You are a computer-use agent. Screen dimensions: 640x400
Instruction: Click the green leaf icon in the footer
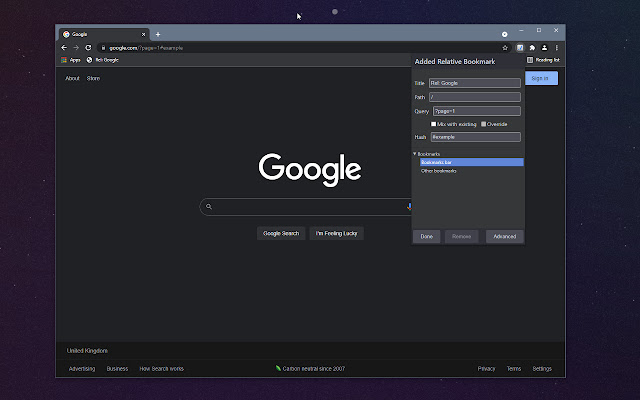[278, 368]
